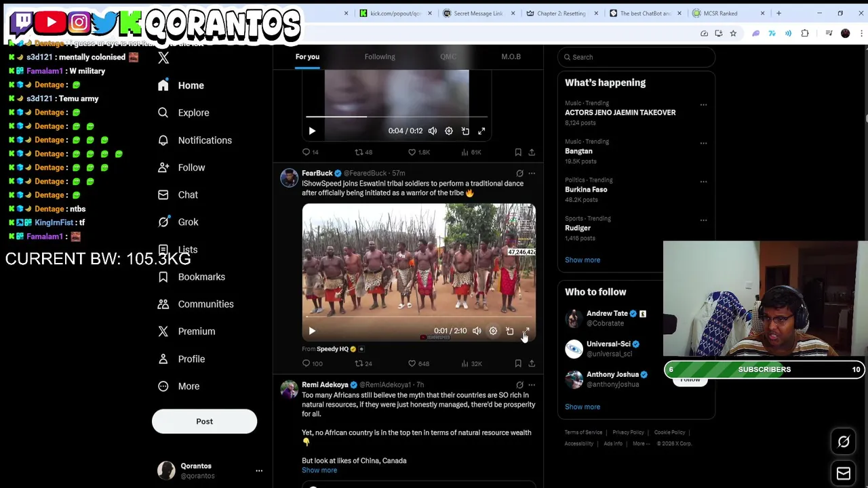Play the Eswatini dance video
This screenshot has width=868, height=488.
coord(312,331)
